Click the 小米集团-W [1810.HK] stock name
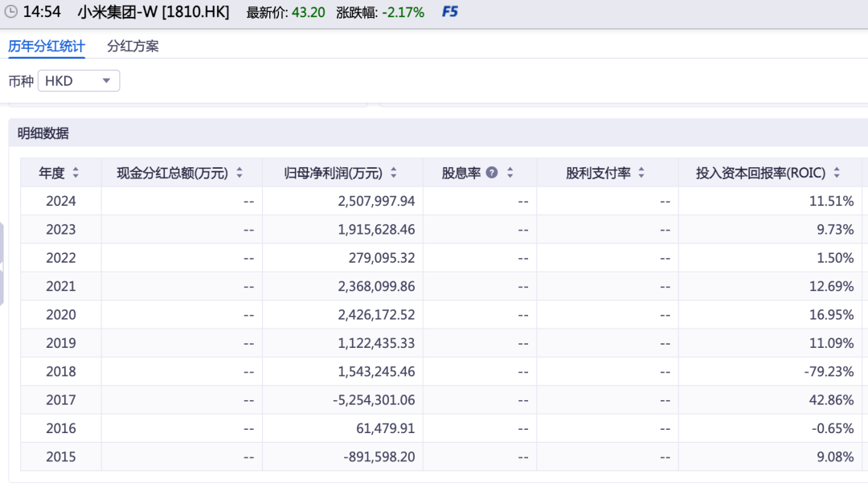Image resolution: width=868 pixels, height=495 pixels. [153, 13]
